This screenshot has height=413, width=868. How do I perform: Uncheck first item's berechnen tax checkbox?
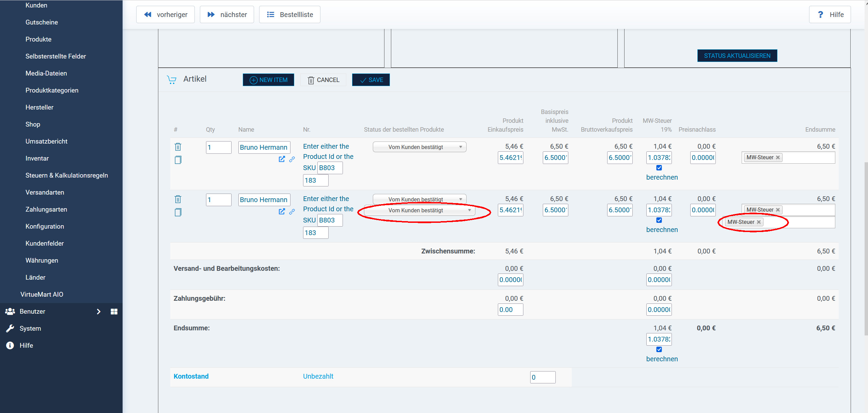tap(659, 168)
